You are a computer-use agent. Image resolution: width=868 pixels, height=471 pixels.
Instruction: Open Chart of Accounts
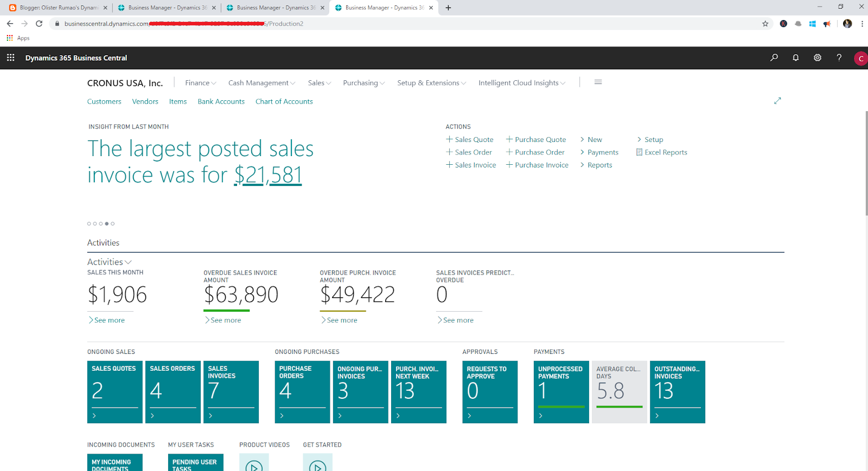click(x=284, y=101)
